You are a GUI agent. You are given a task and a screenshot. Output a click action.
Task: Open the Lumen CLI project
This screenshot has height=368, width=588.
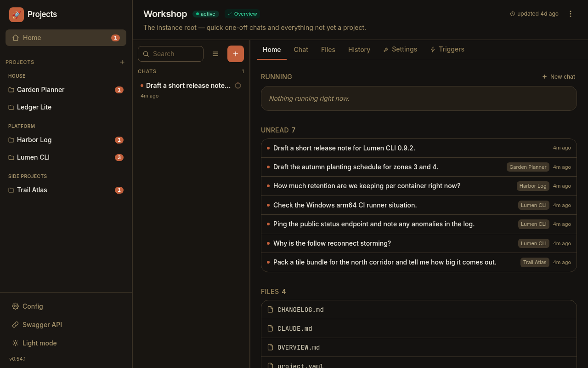pyautogui.click(x=66, y=157)
